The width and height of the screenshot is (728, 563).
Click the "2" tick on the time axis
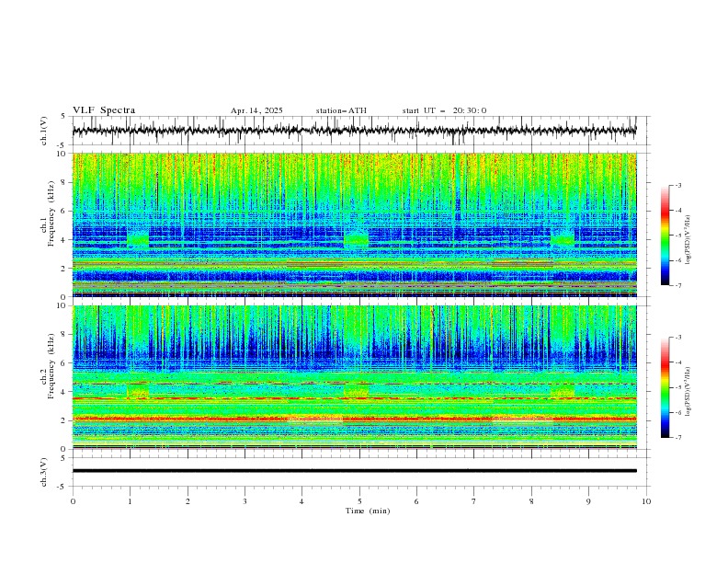click(188, 501)
